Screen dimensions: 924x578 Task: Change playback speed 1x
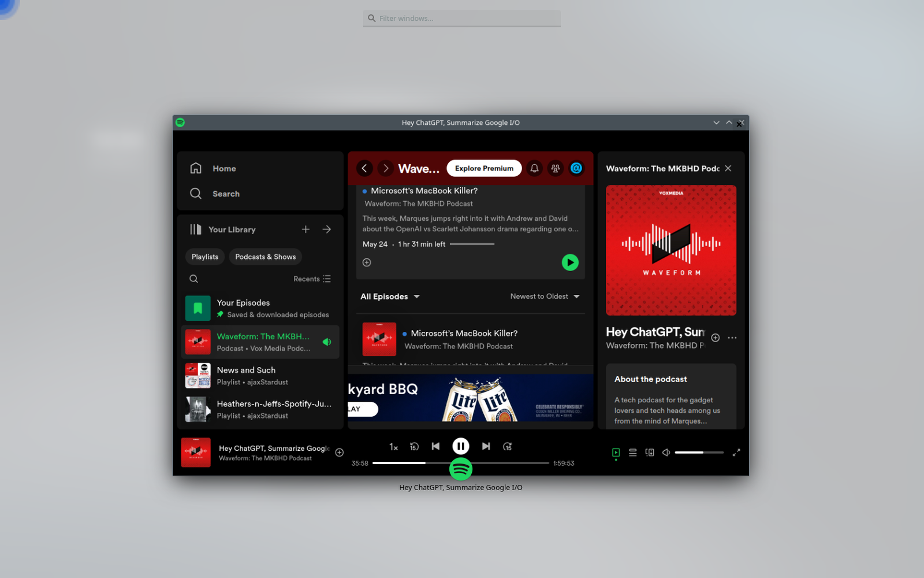393,447
